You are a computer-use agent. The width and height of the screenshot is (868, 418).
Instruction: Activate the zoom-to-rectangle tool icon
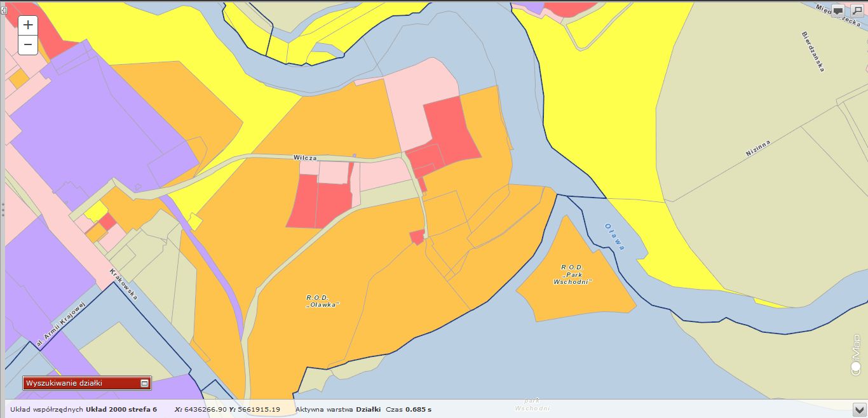tap(857, 11)
